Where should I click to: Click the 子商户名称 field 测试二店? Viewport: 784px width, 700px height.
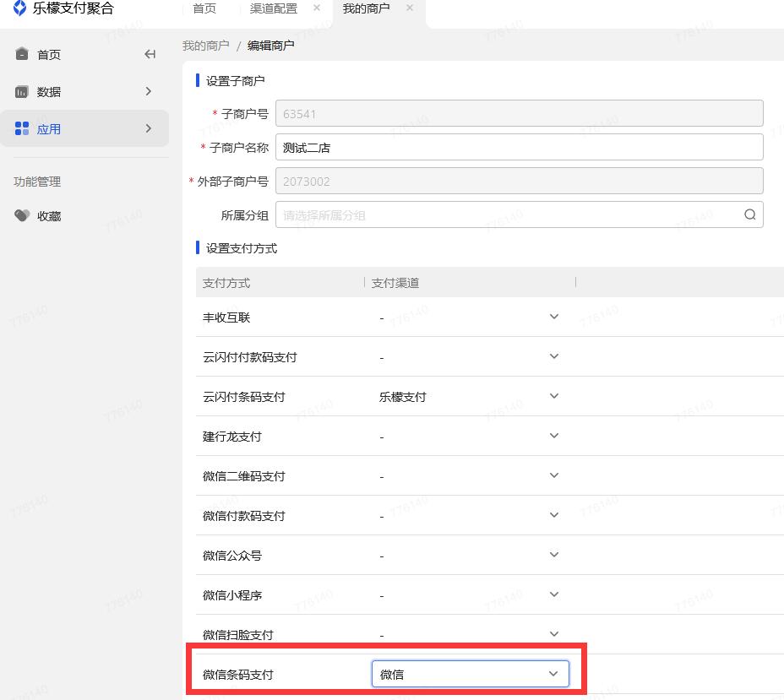coord(519,147)
